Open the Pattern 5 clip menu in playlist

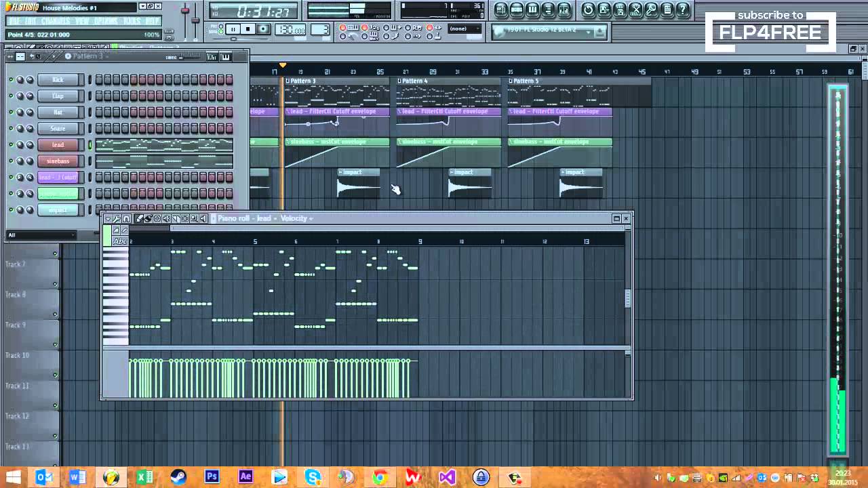[511, 81]
